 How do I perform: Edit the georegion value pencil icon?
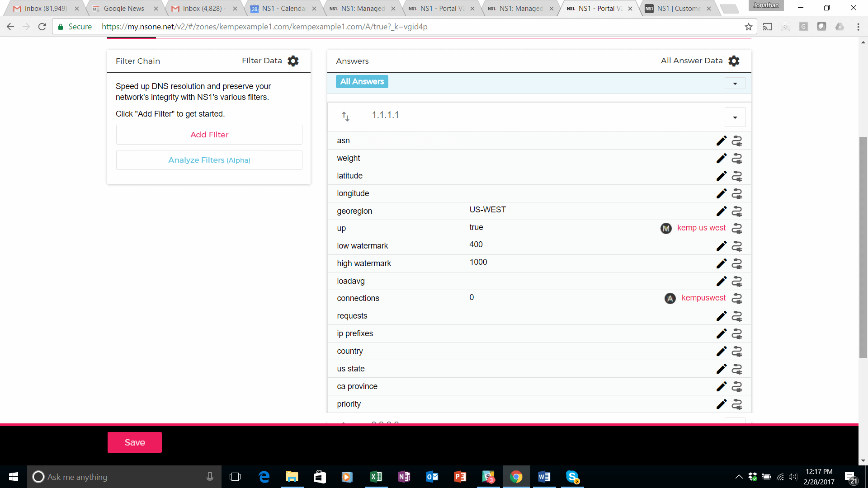[x=722, y=211]
